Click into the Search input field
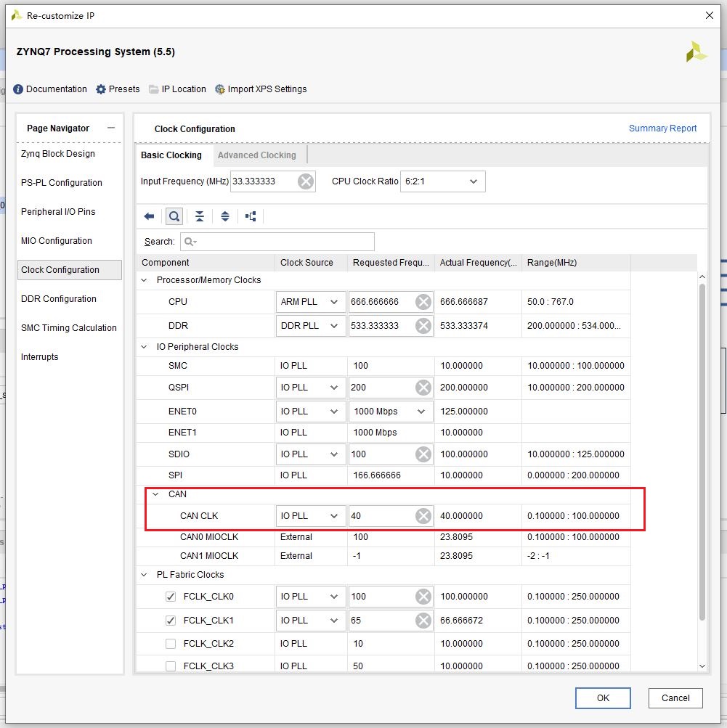Screen dimensions: 727x728 pyautogui.click(x=277, y=242)
